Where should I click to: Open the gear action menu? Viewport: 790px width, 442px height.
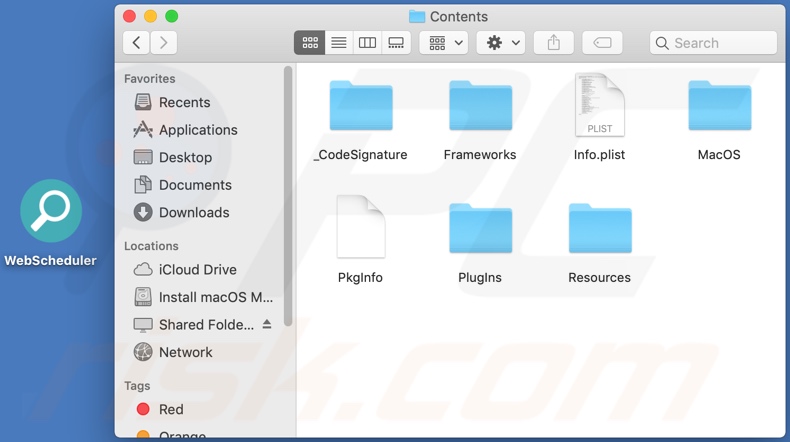pyautogui.click(x=501, y=43)
